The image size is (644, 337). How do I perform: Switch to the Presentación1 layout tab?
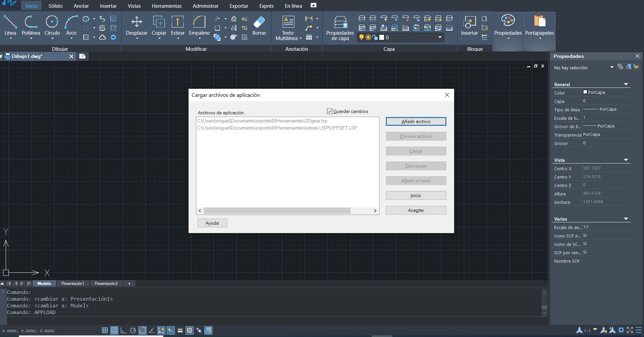click(73, 284)
